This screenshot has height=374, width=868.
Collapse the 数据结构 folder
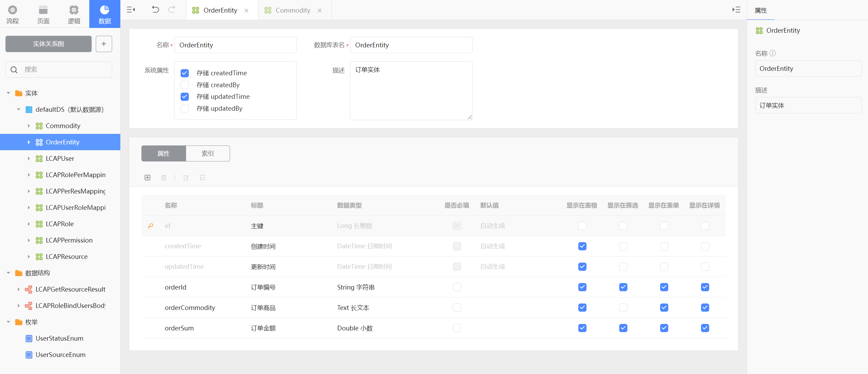pos(9,273)
